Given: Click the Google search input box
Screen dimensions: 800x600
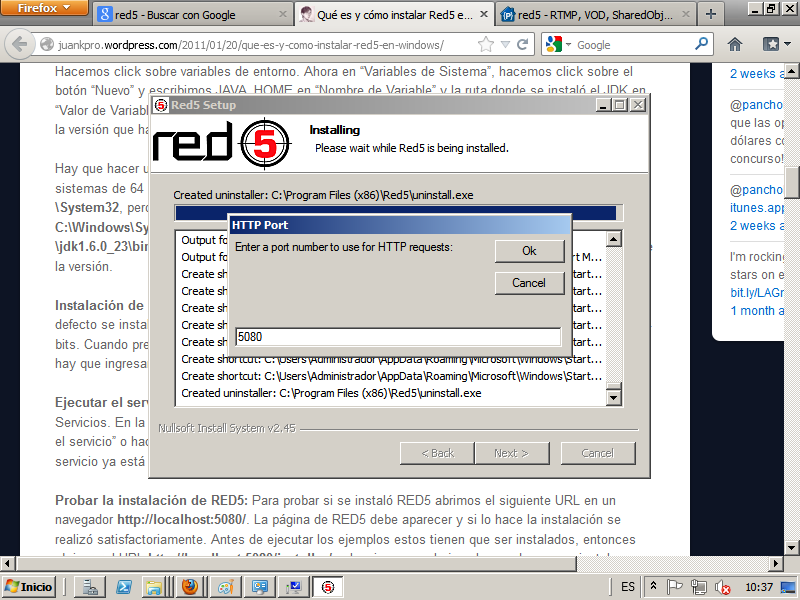Looking at the screenshot, I should pyautogui.click(x=633, y=45).
